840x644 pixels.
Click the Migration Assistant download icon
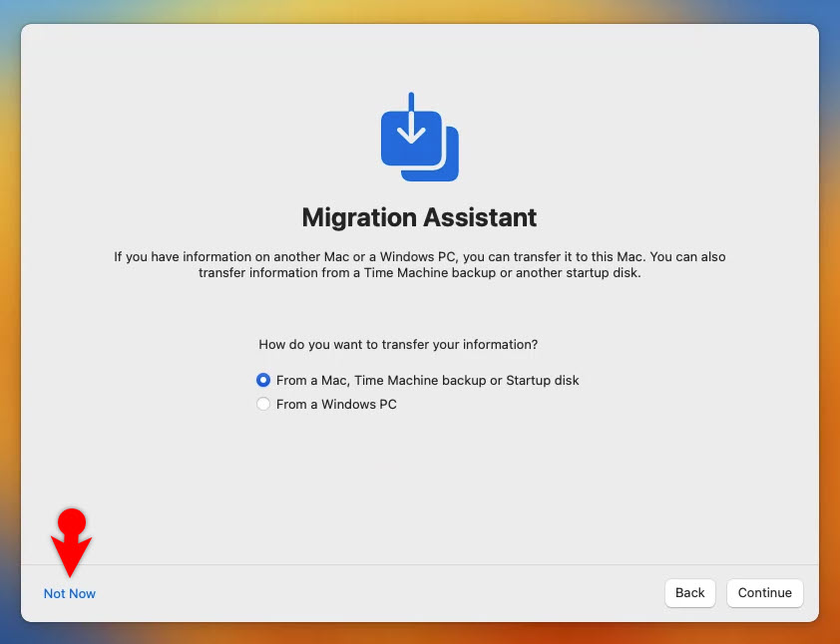(419, 137)
